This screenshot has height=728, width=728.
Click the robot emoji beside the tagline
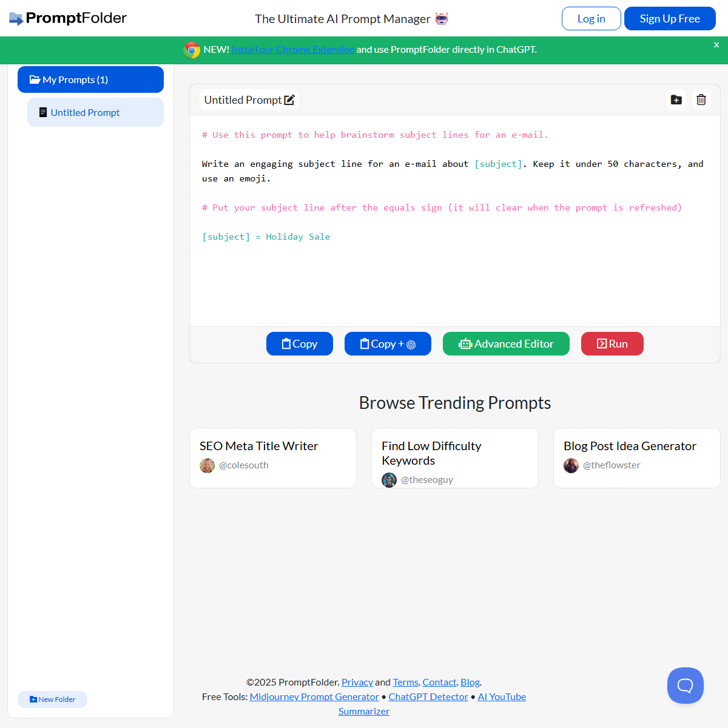[x=442, y=19]
